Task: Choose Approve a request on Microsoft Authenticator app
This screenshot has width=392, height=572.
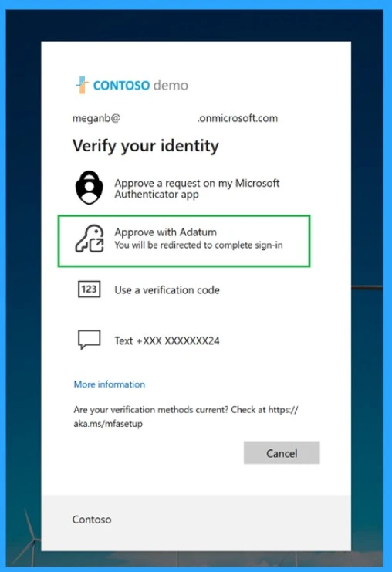Action: [184, 188]
